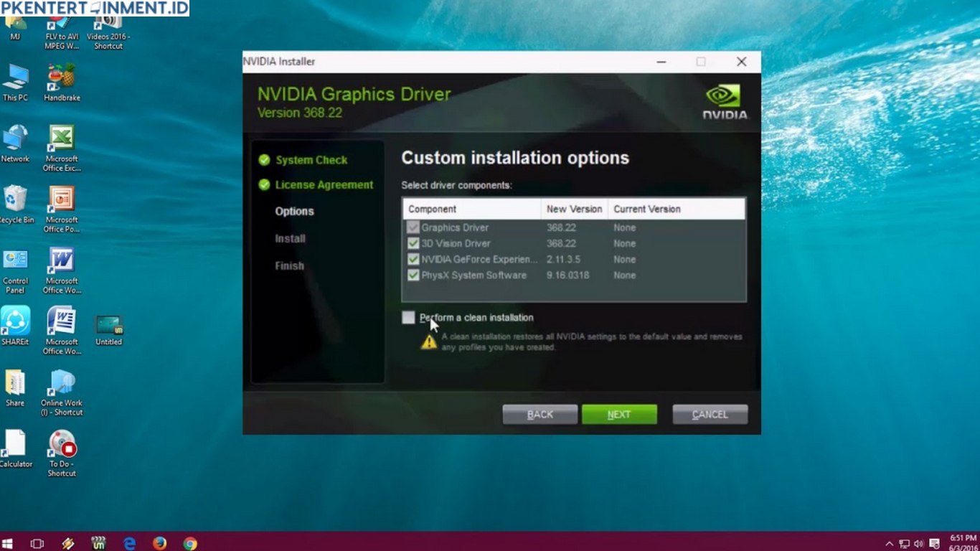Click the NVIDIA logo in the installer header
Image resolution: width=980 pixels, height=551 pixels.
725,102
